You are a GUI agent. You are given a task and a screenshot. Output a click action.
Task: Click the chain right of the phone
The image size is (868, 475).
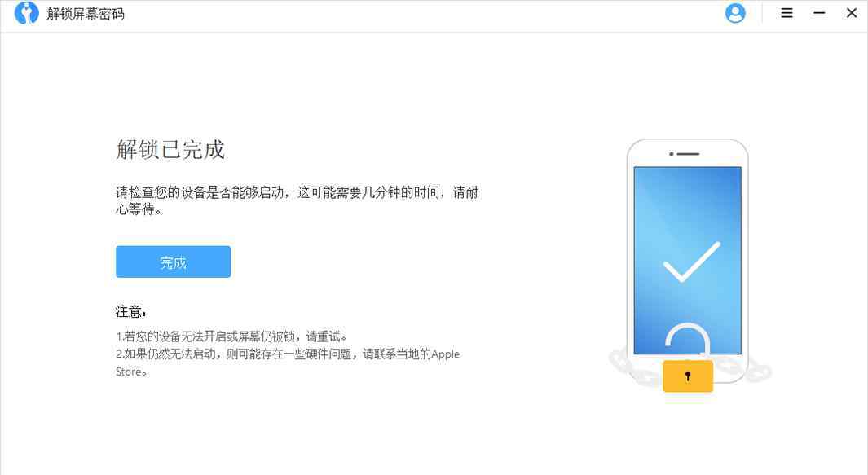(745, 367)
